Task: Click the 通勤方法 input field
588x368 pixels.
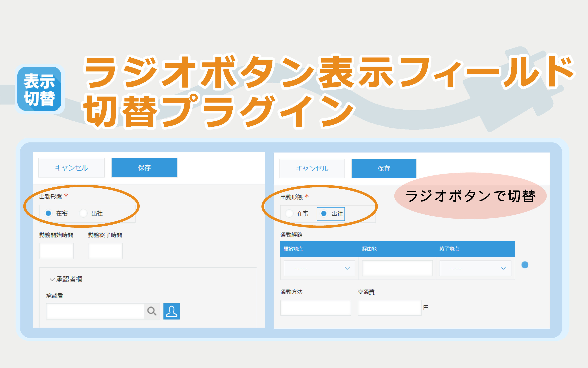Action: tap(316, 308)
